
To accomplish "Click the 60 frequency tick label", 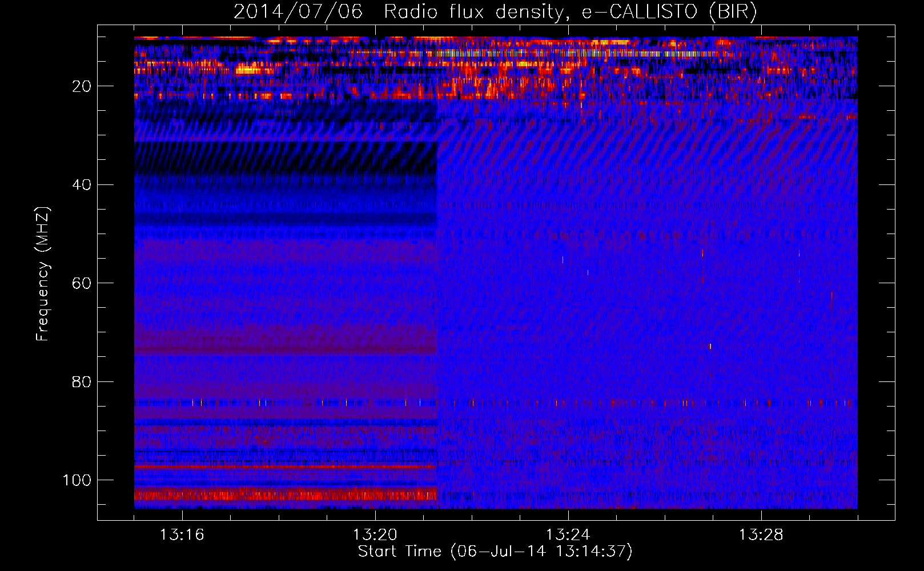I will pos(82,283).
